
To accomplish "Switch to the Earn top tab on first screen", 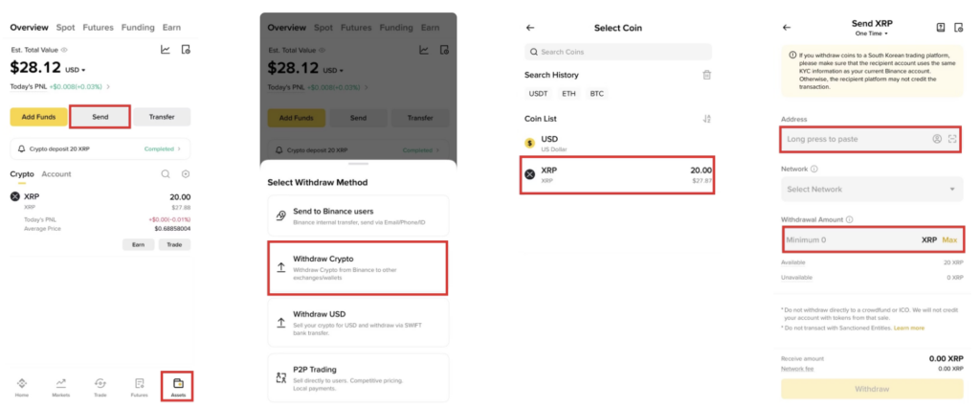I will click(x=171, y=28).
